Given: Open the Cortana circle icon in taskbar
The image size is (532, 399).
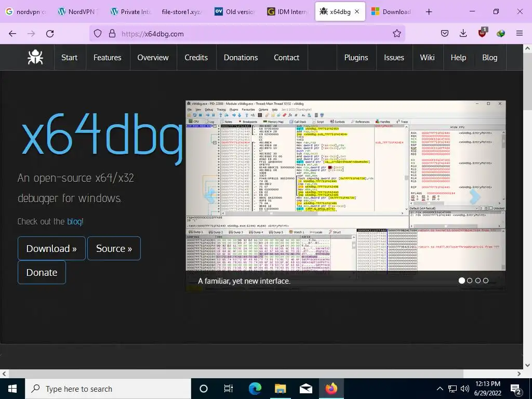Looking at the screenshot, I should tap(204, 389).
